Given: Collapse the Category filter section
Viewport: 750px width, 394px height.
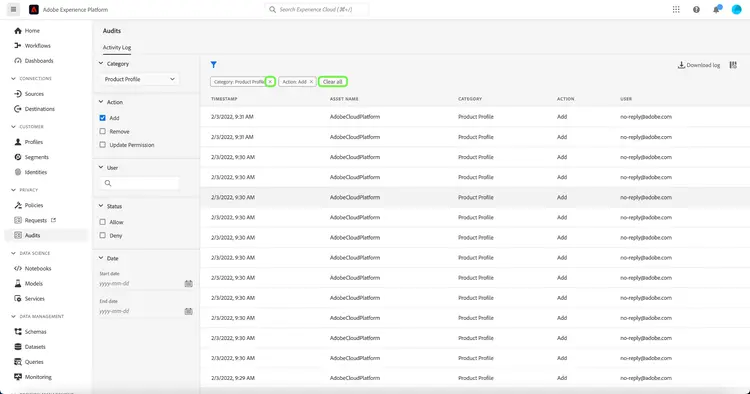Looking at the screenshot, I should pyautogui.click(x=101, y=63).
